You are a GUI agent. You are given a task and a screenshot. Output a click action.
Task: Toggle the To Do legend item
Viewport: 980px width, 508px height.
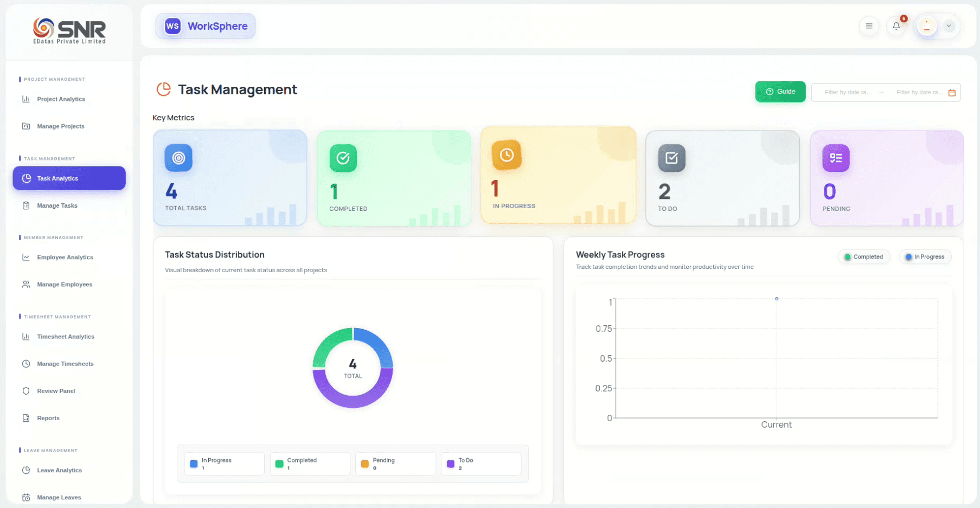point(481,464)
